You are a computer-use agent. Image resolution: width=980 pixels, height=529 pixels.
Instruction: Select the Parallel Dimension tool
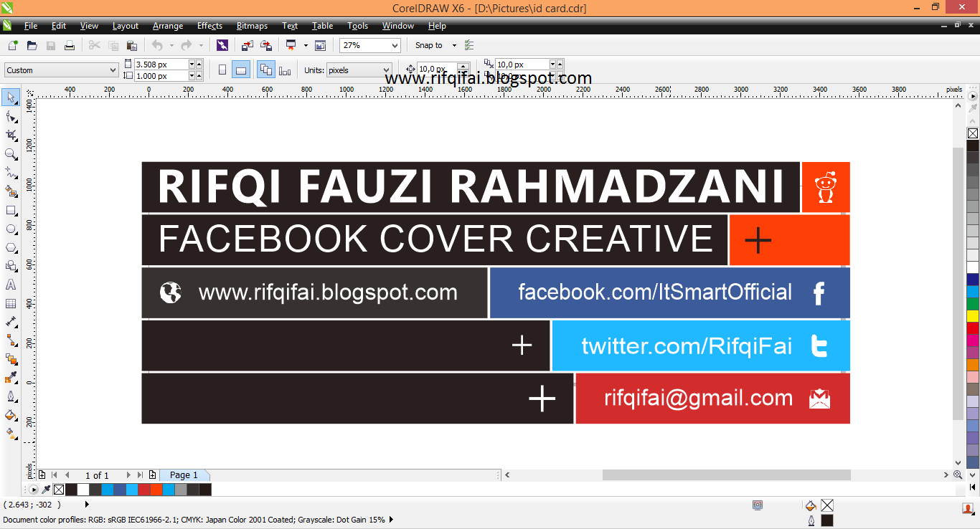coord(11,322)
